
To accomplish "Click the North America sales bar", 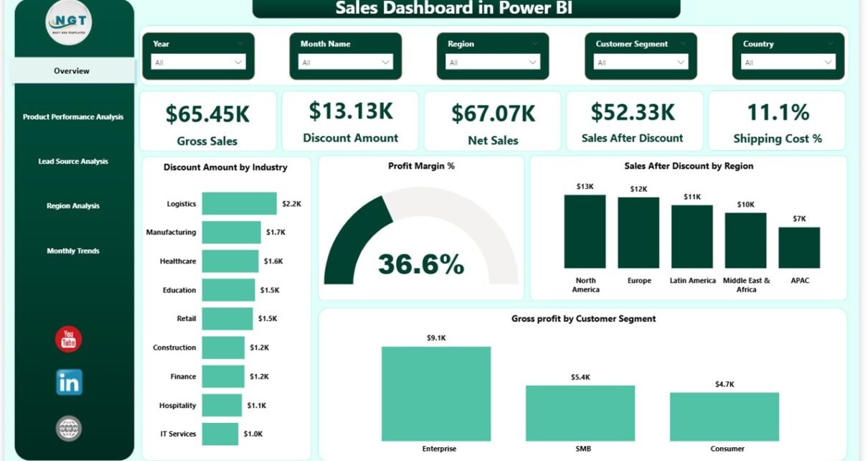I will [585, 231].
